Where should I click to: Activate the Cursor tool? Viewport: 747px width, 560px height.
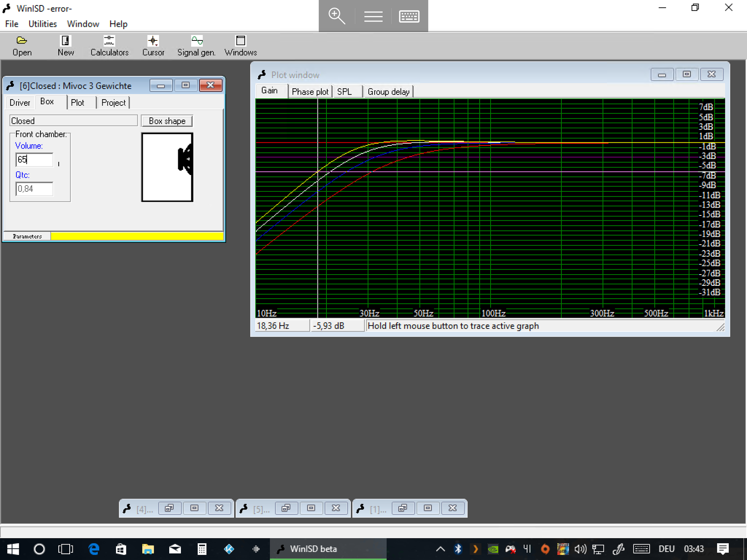pos(153,46)
